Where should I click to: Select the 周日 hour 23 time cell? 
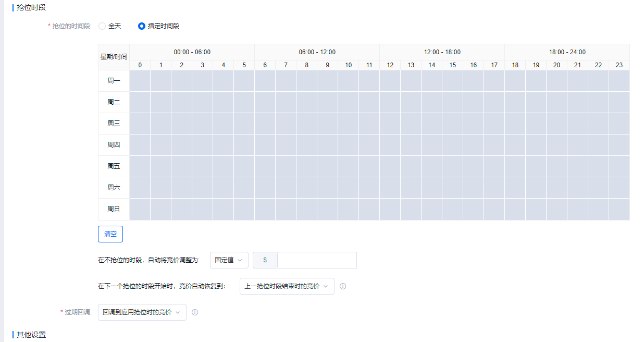[619, 209]
